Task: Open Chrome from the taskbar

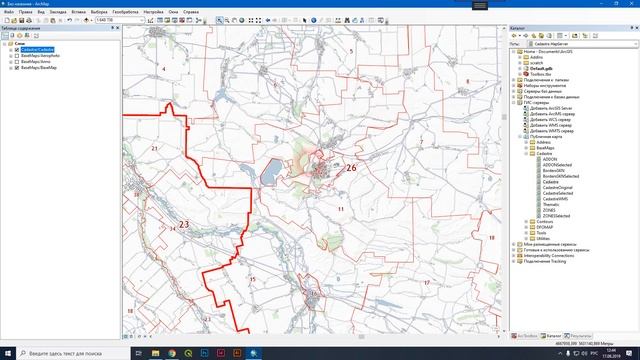Action: tap(172, 353)
